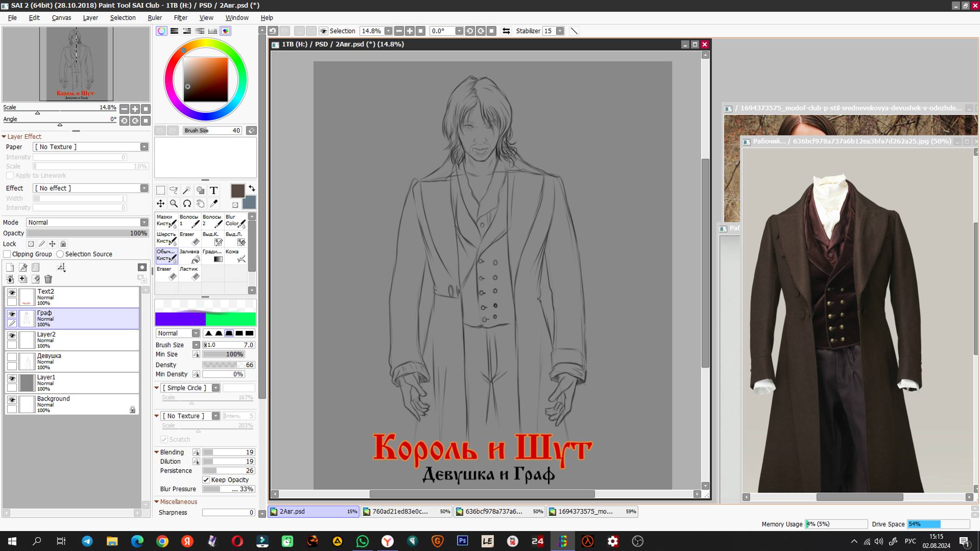The width and height of the screenshot is (980, 551).
Task: Choose the Ластик eraser tool
Action: 189,273
